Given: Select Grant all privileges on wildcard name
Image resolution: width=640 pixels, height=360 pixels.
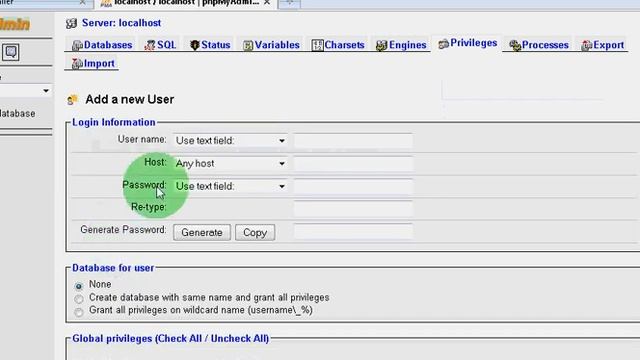Looking at the screenshot, I should pos(79,312).
